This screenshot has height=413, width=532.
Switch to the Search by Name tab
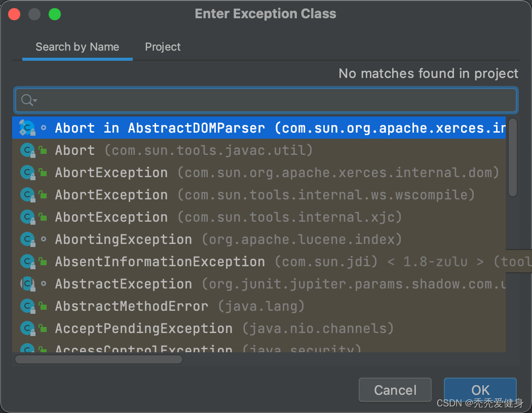(77, 47)
